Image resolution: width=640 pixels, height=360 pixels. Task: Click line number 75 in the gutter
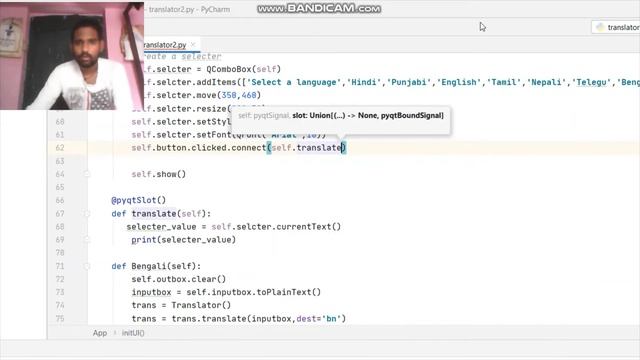coord(60,318)
